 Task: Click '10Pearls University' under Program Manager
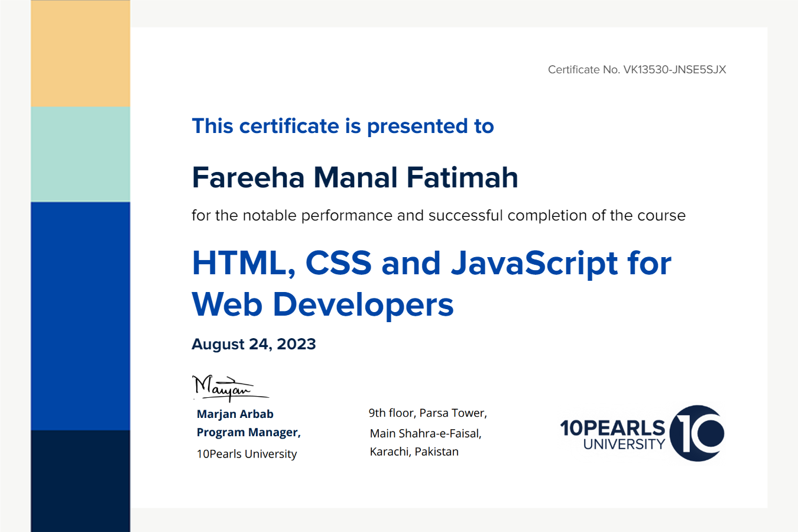coord(246,454)
